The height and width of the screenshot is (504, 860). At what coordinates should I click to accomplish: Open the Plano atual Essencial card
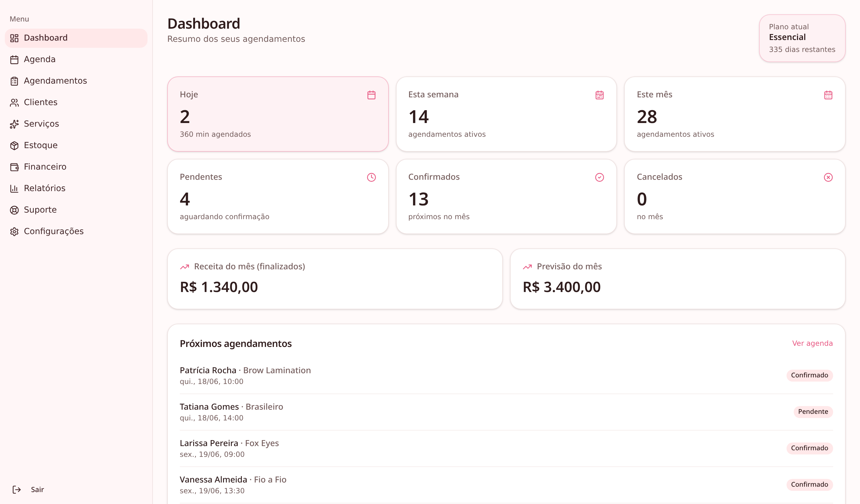coord(802,38)
